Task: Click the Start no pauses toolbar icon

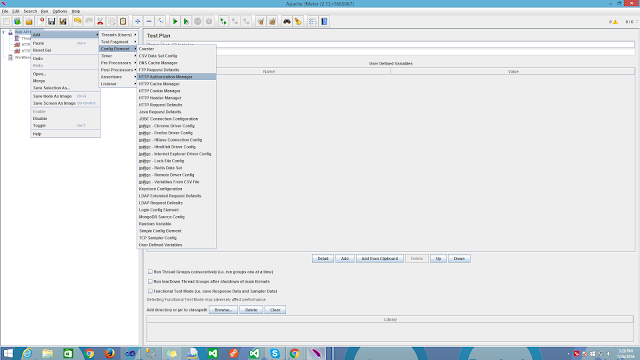Action: tap(186, 21)
